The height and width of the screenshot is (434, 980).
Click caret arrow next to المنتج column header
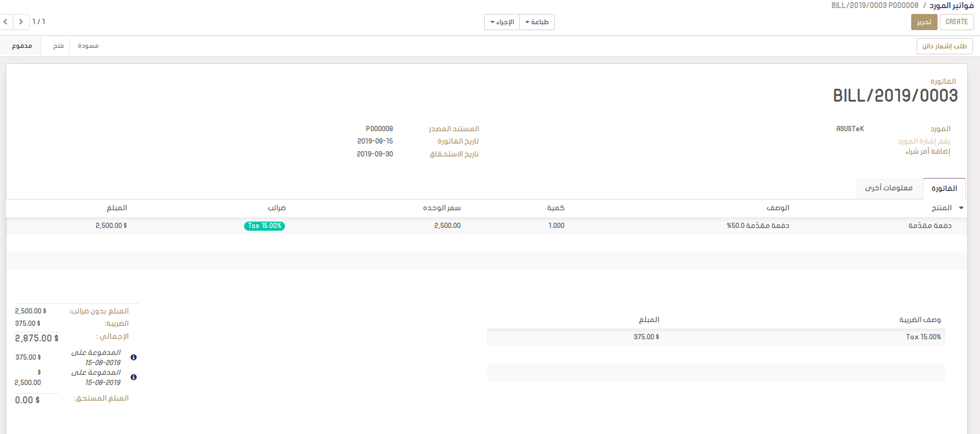pos(961,208)
